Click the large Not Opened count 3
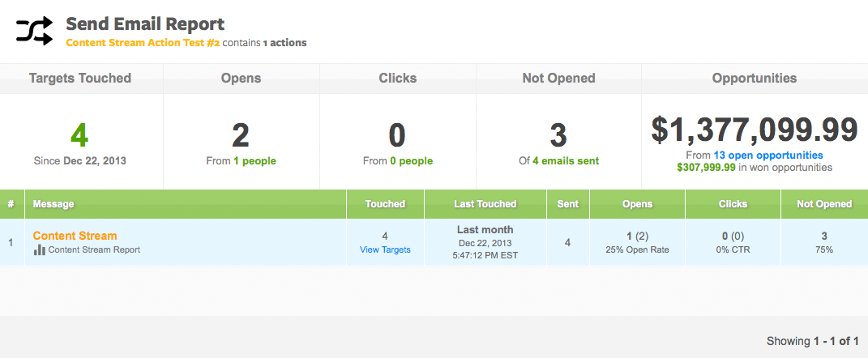The height and width of the screenshot is (358, 868). 558,135
